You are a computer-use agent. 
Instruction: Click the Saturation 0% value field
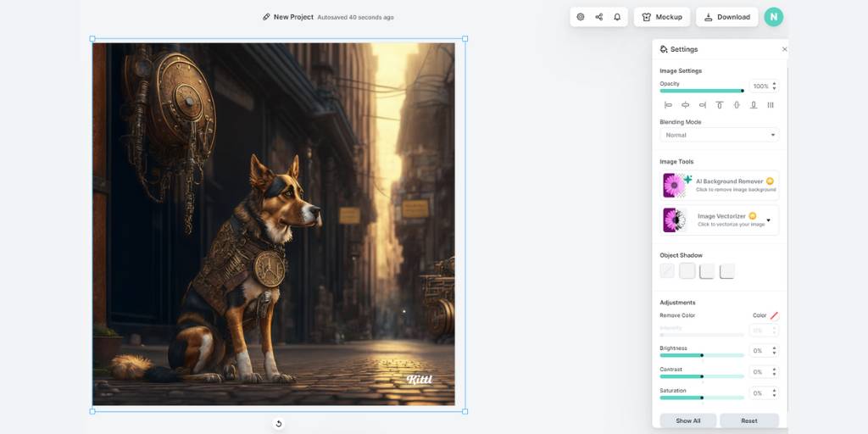click(x=760, y=393)
